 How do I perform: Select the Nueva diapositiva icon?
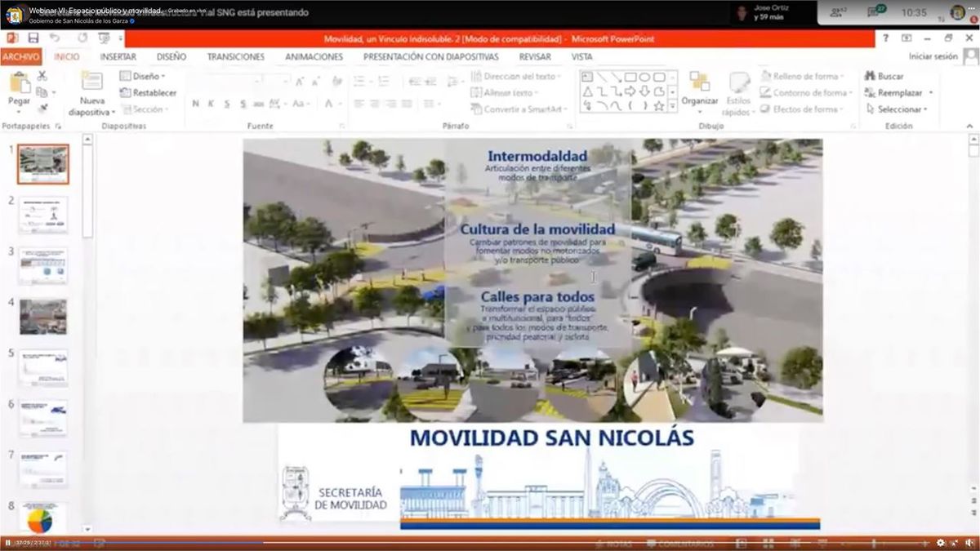pos(91,82)
